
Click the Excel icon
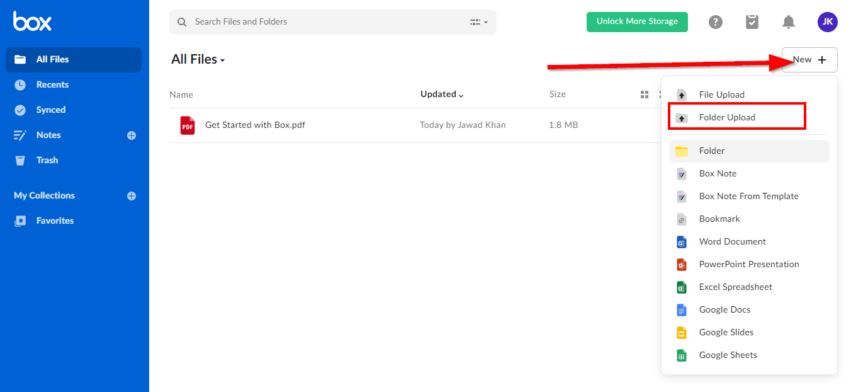point(682,287)
